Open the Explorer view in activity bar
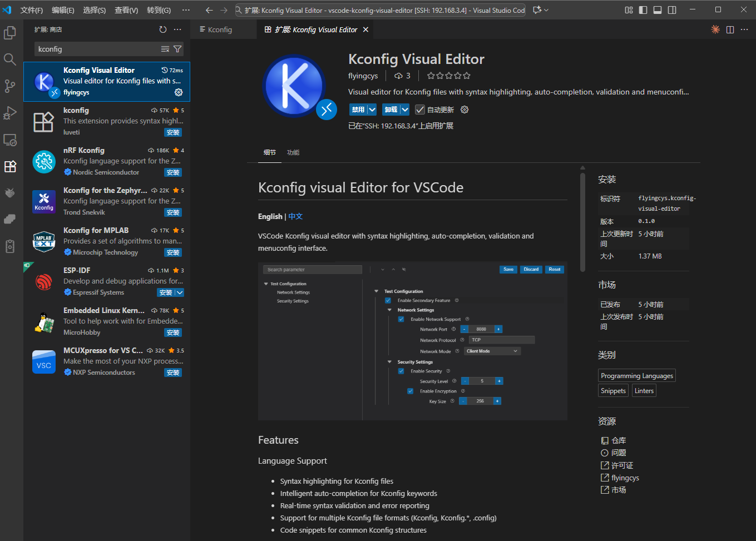This screenshot has height=541, width=756. tap(10, 33)
